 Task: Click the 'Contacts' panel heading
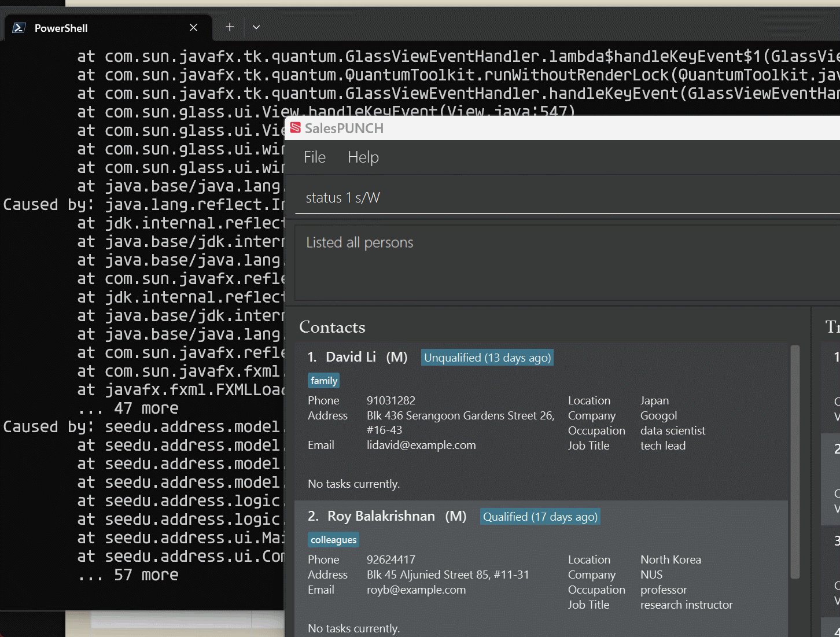[x=332, y=327]
